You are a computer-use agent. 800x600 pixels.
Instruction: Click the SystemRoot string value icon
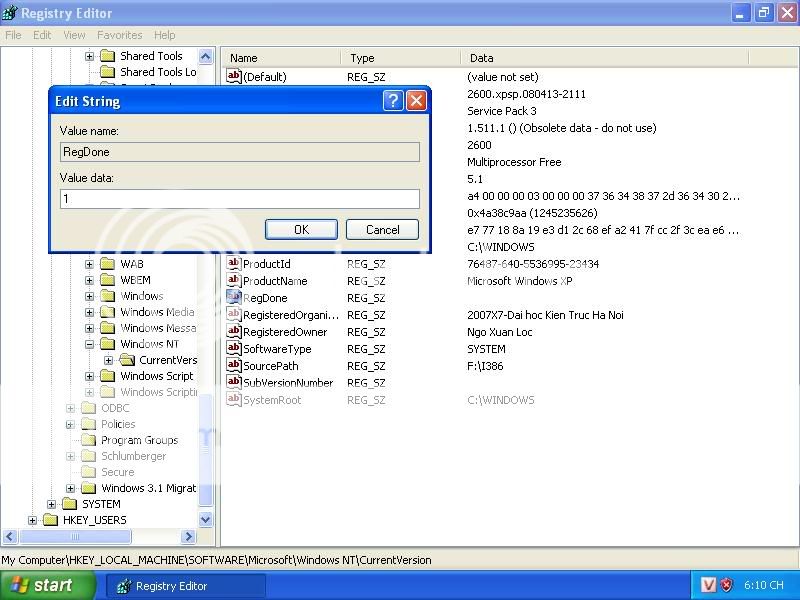tap(234, 399)
